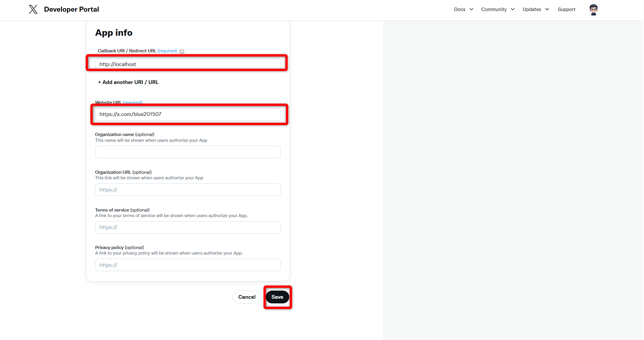Viewport: 644px width, 340px height.
Task: Click the Organization name input field
Action: (x=188, y=152)
